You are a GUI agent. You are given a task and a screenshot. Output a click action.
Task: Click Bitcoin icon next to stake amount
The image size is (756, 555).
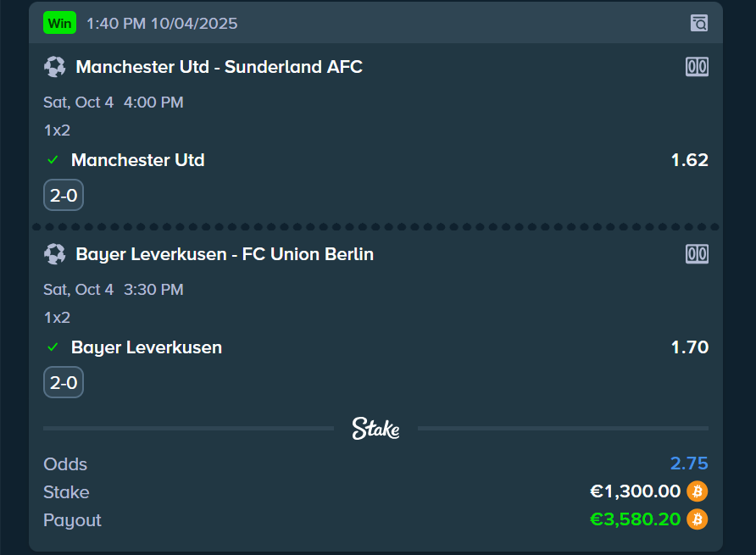(x=697, y=491)
